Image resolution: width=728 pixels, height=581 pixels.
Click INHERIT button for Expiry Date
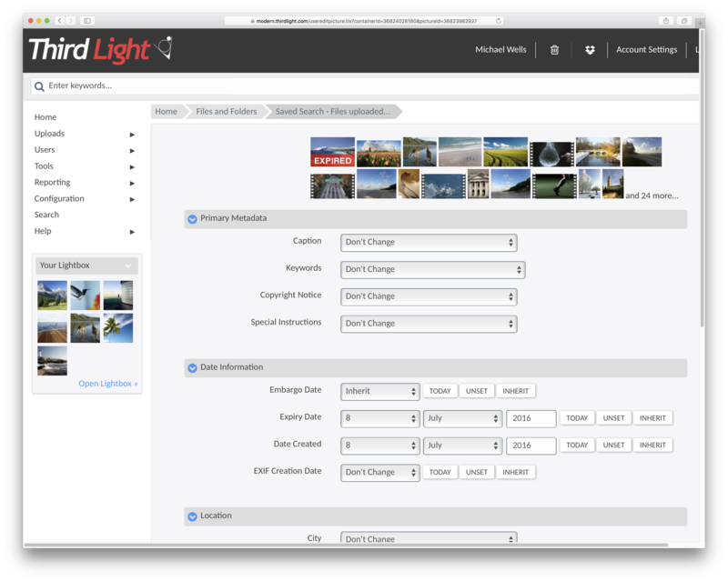652,418
